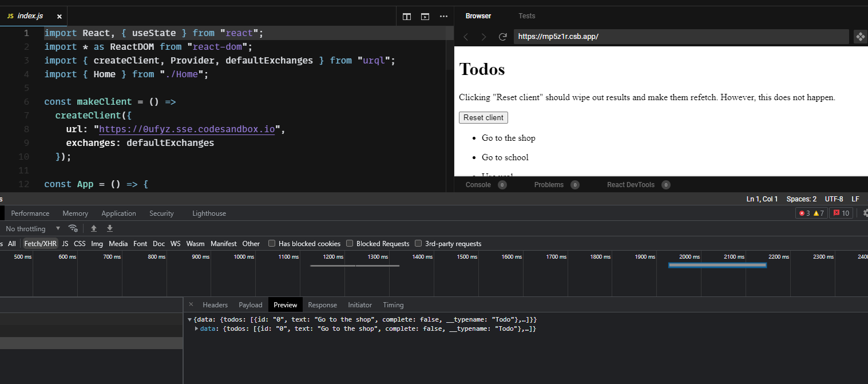
Task: Open the Lighthouse panel tab
Action: pyautogui.click(x=209, y=213)
